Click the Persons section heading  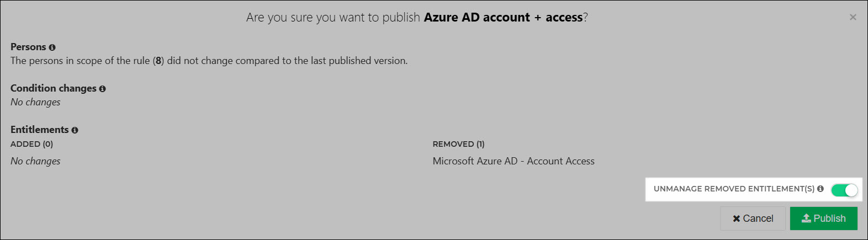(x=28, y=47)
